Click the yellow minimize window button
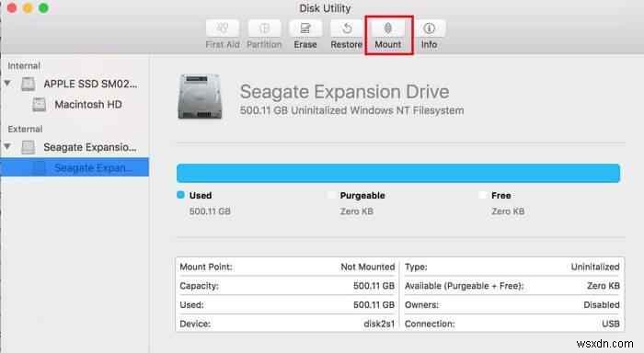The image size is (644, 353). click(28, 7)
